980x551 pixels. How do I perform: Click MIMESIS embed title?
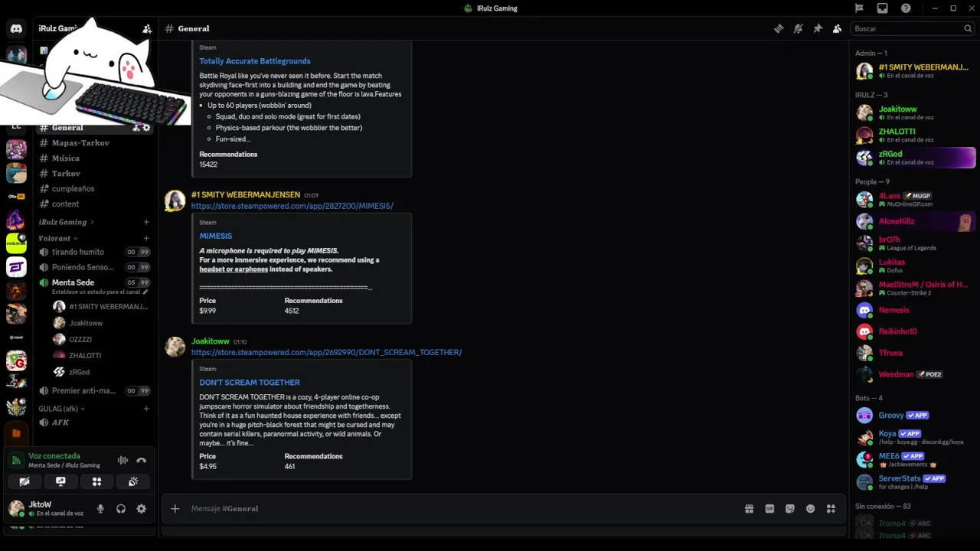[x=215, y=236]
